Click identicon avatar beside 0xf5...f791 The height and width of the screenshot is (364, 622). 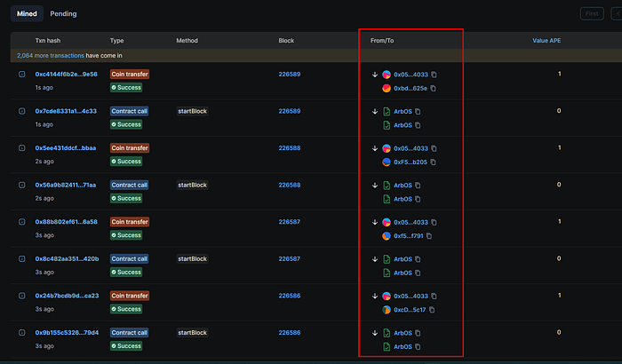pyautogui.click(x=387, y=236)
